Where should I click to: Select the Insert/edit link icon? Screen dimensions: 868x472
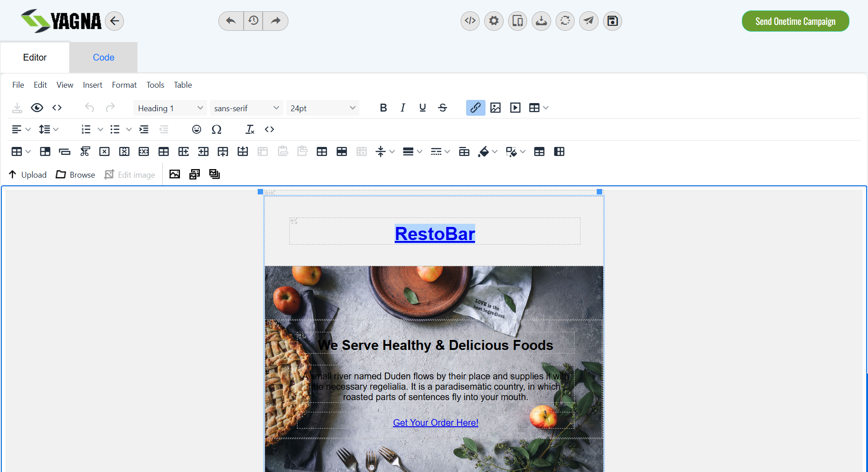[475, 108]
